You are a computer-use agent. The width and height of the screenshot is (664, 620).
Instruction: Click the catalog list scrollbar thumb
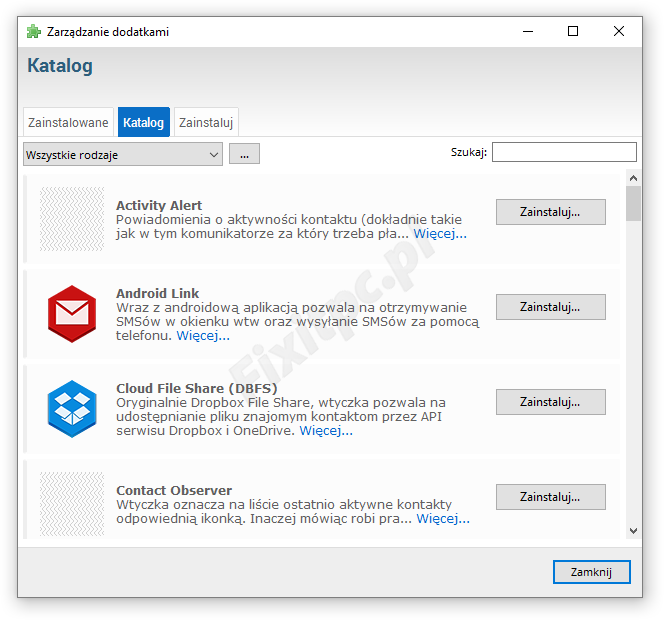(x=634, y=204)
